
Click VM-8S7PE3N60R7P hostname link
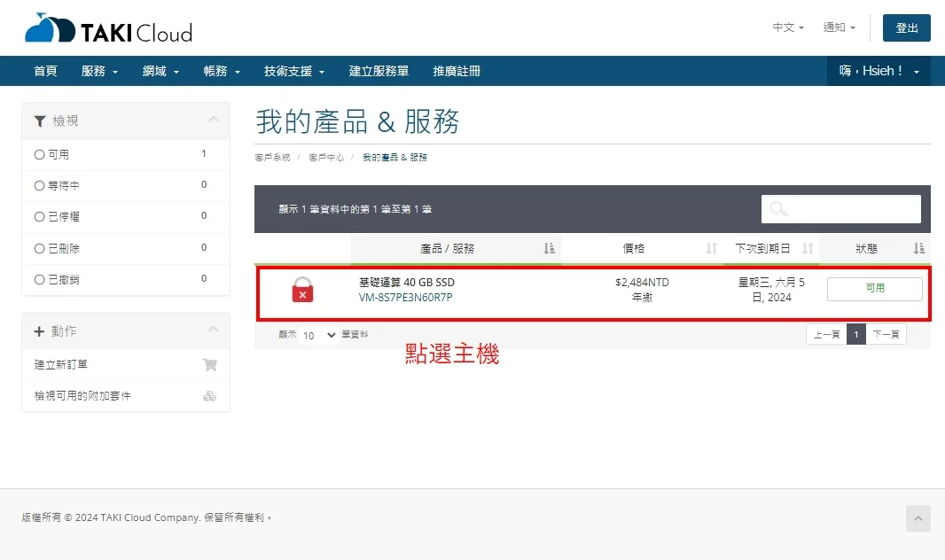pos(406,298)
